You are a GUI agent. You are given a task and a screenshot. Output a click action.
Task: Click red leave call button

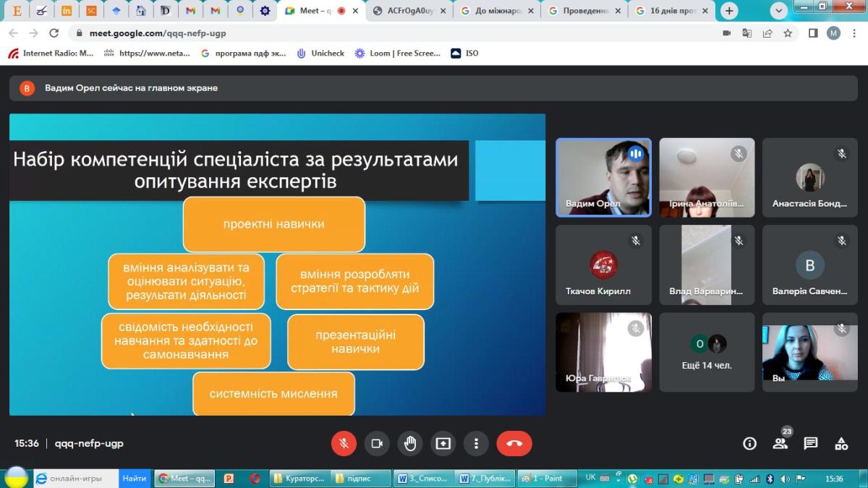click(x=514, y=443)
